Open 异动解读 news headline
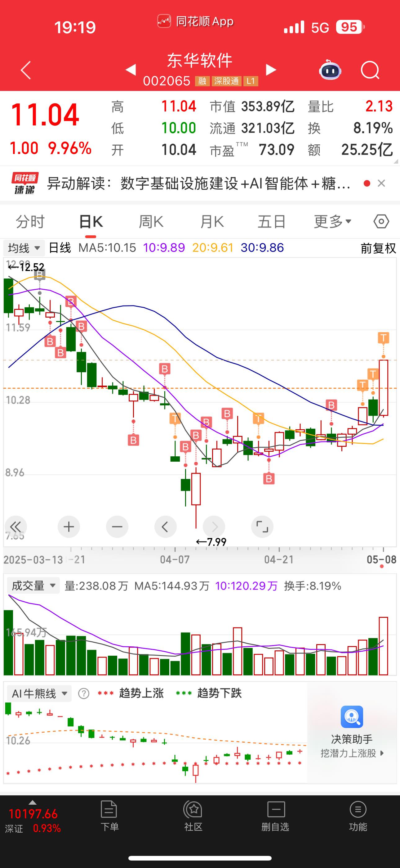The height and width of the screenshot is (868, 400). (199, 184)
